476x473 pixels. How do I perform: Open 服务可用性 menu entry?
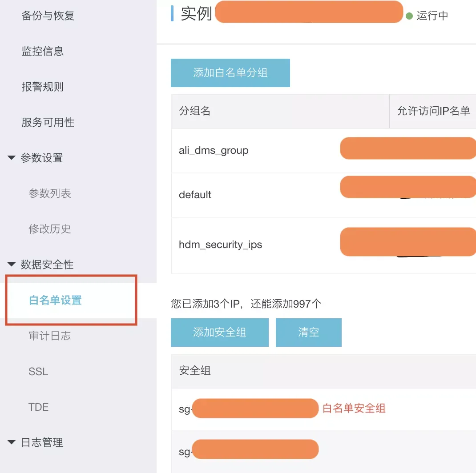(48, 122)
